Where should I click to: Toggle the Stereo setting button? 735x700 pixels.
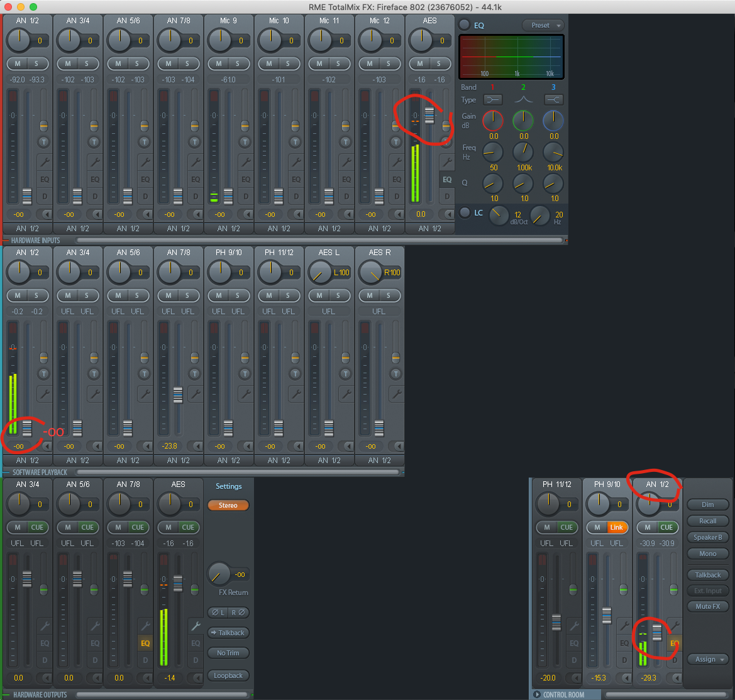(228, 505)
